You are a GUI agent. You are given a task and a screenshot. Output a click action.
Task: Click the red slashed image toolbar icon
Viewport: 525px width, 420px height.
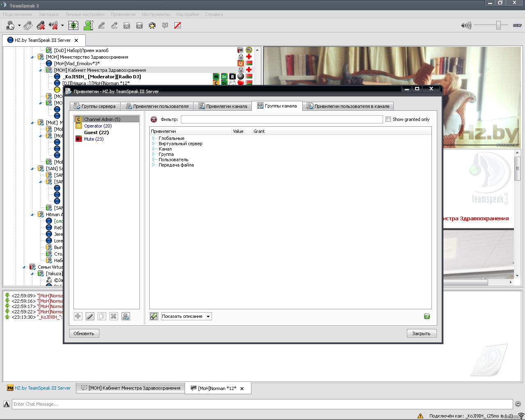coord(178,25)
